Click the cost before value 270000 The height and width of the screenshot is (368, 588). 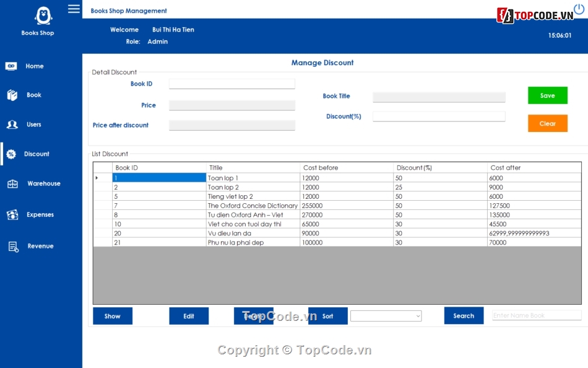coord(347,215)
